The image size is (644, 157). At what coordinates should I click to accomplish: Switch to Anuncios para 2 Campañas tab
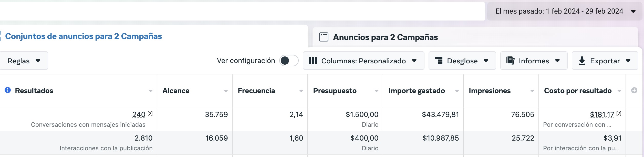coord(385,37)
